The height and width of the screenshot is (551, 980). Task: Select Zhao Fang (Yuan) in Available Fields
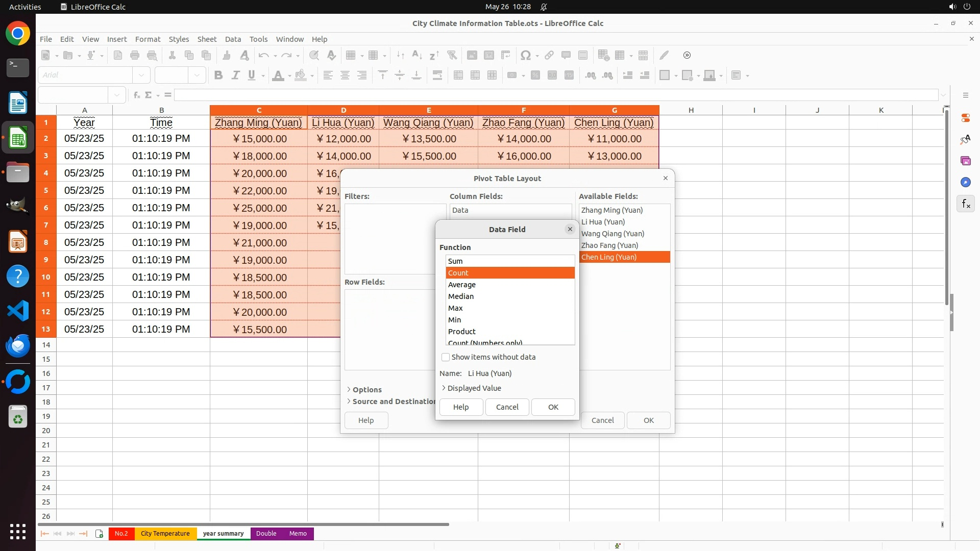pyautogui.click(x=609, y=245)
